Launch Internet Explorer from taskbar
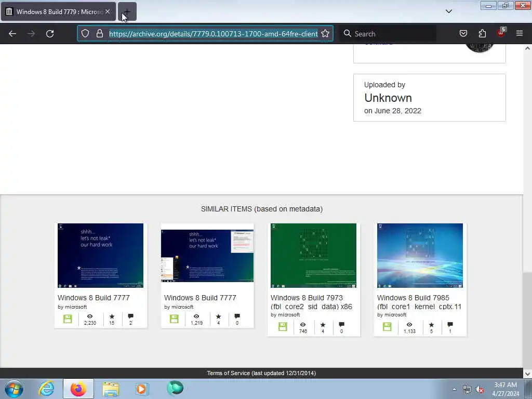Screen dimensions: 532x399 pyautogui.click(x=46, y=389)
